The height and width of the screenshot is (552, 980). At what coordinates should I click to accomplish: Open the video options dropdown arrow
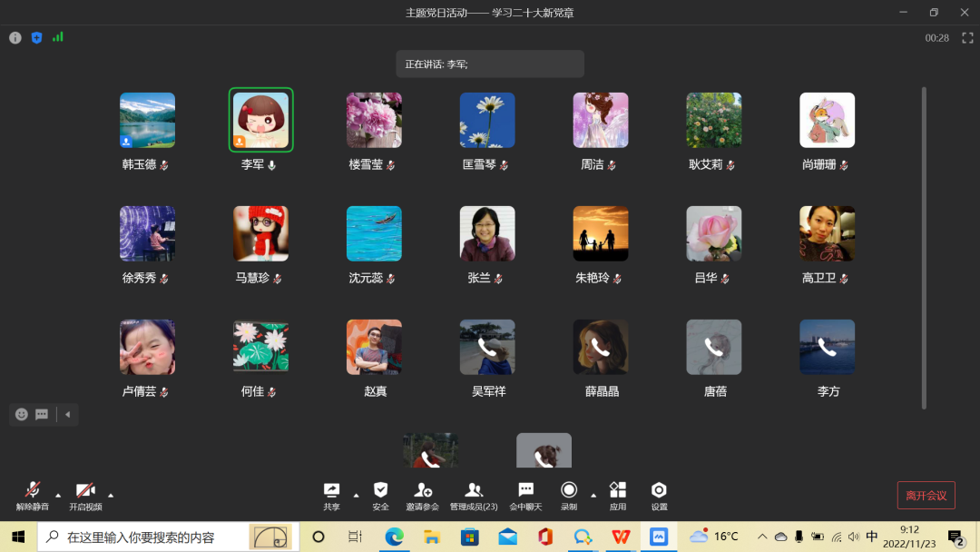pos(111,498)
